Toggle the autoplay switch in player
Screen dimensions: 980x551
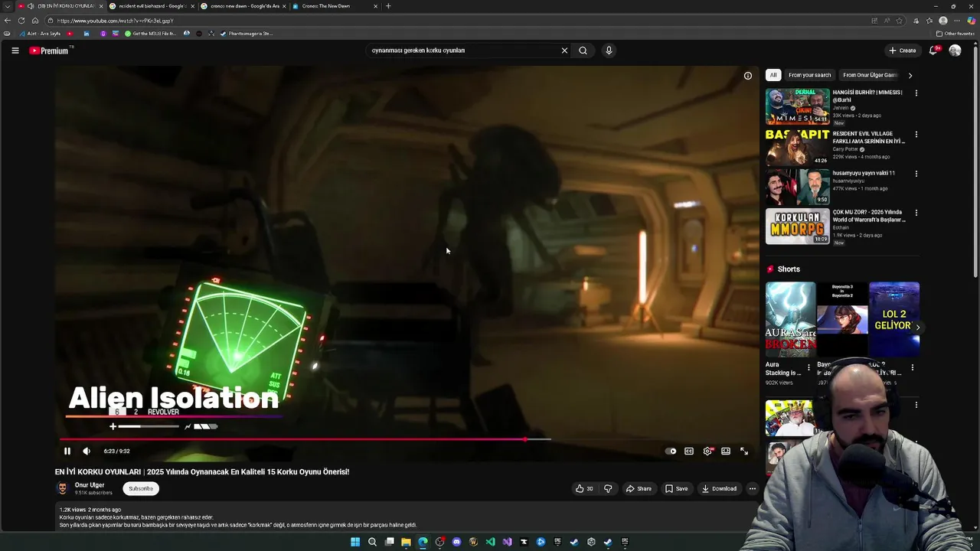click(671, 452)
